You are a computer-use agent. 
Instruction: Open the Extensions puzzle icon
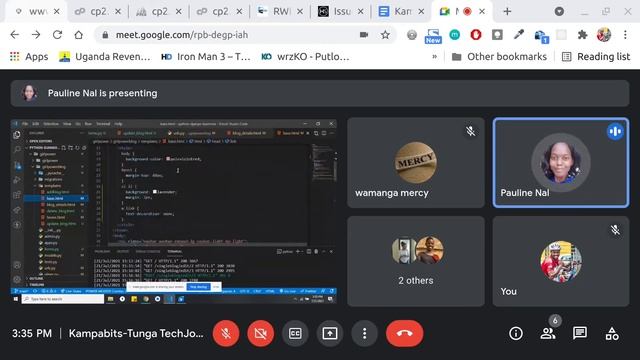click(x=582, y=35)
